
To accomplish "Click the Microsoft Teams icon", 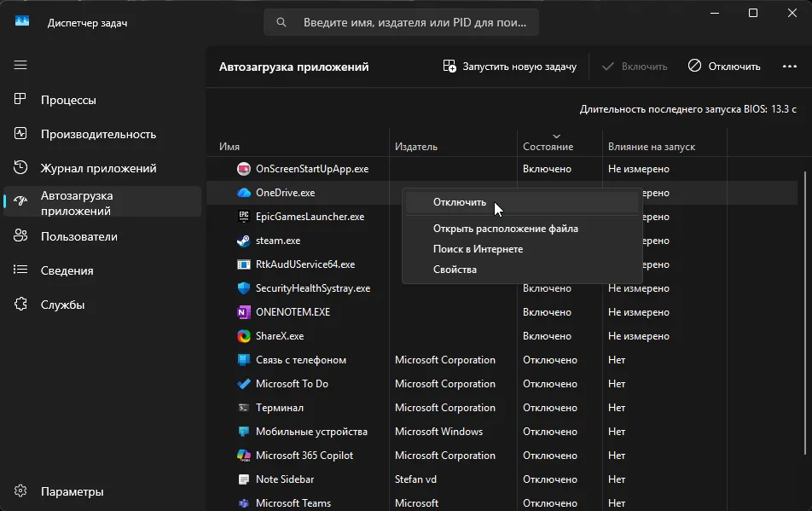I will pos(243,503).
